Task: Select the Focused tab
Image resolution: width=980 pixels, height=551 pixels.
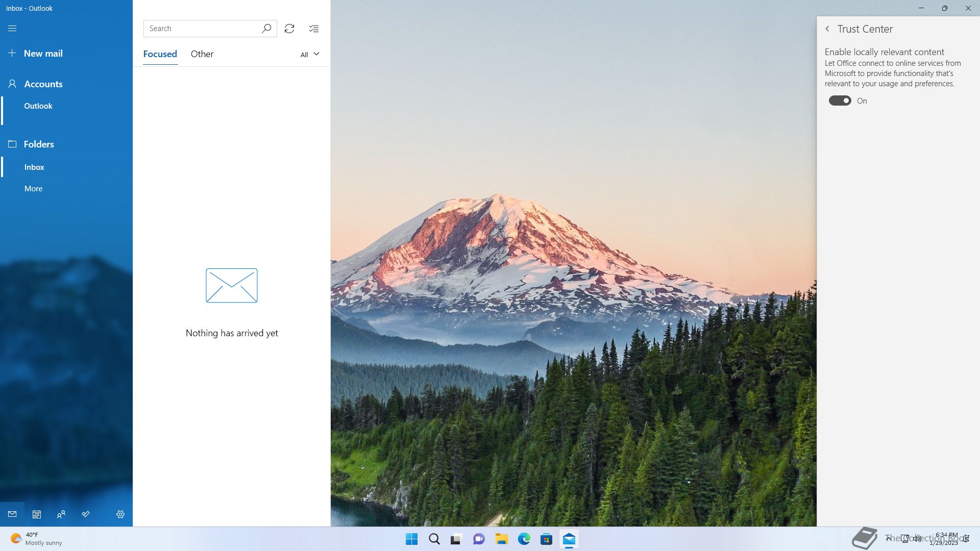Action: (x=160, y=54)
